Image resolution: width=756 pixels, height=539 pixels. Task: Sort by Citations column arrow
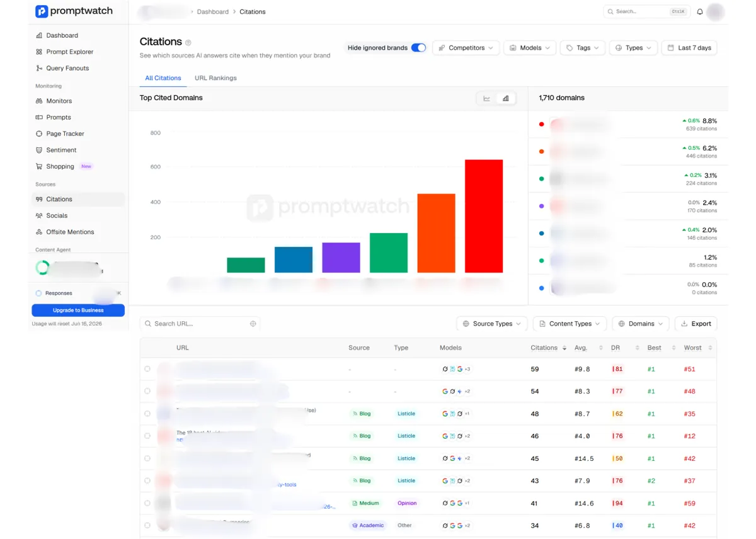coord(564,348)
